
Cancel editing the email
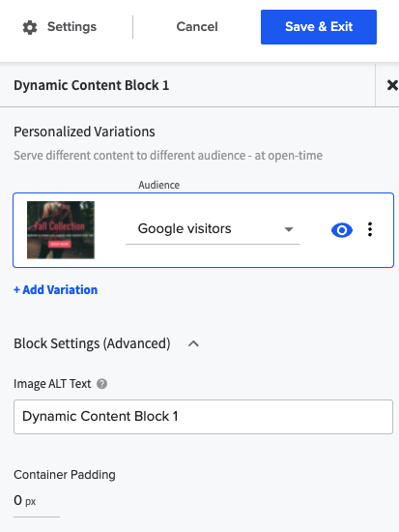click(197, 26)
